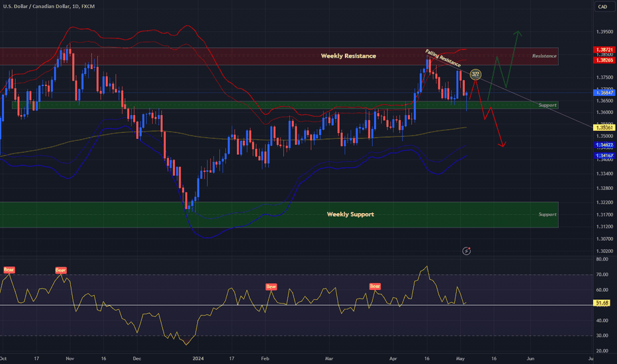Click the blue 1.34622 price label

click(604, 145)
